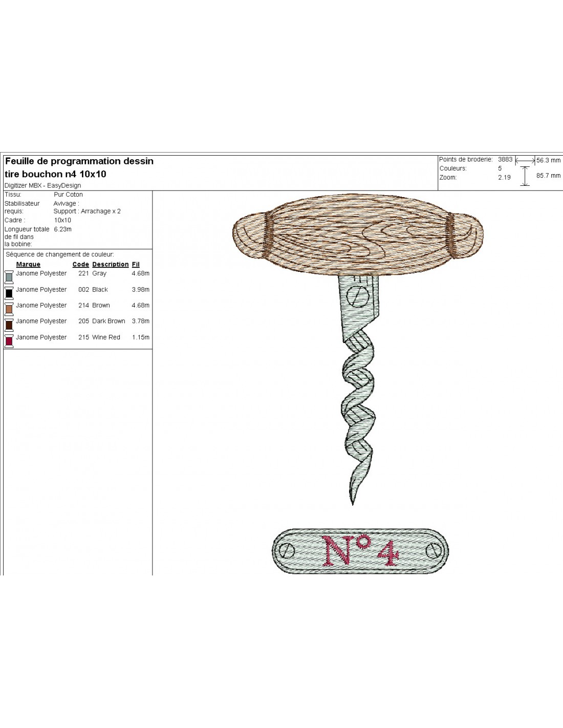Select the Description column header

110,265
